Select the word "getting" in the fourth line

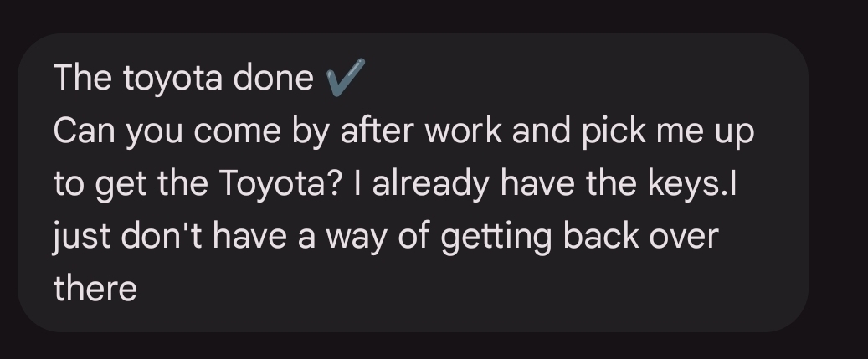[x=496, y=237]
